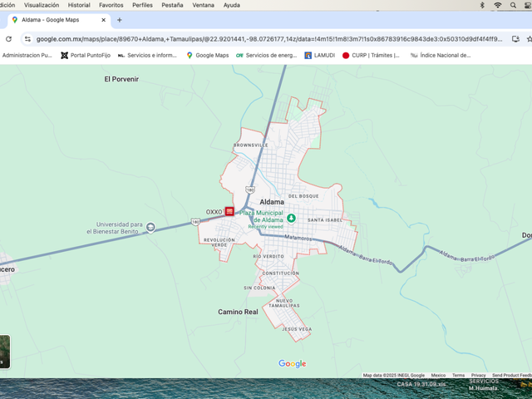The height and width of the screenshot is (399, 532).
Task: Open a new tab with the plus button
Action: 120,20
